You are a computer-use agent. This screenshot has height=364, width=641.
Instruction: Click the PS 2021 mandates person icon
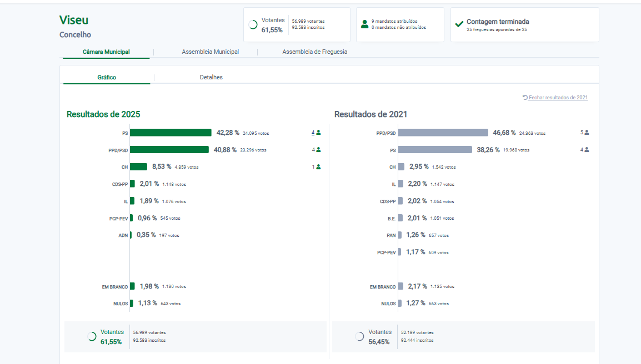pos(587,150)
